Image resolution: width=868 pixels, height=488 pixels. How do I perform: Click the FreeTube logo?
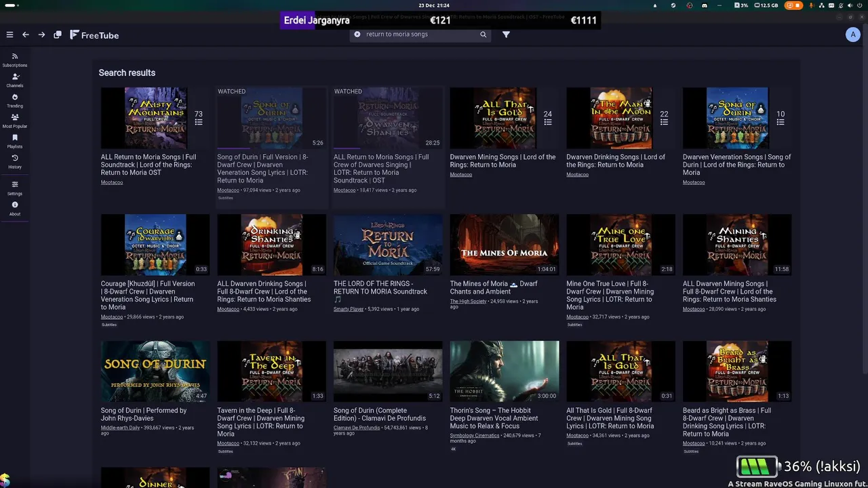pyautogui.click(x=94, y=35)
